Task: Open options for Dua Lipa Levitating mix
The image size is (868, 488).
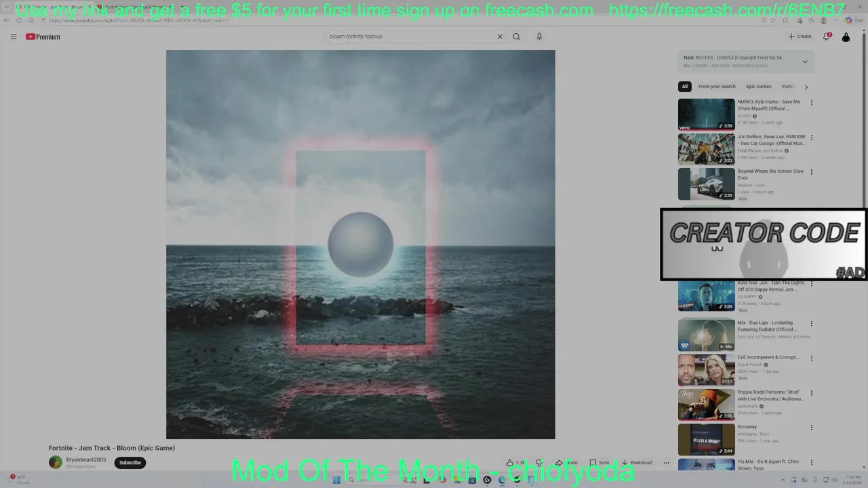Action: coord(811,324)
